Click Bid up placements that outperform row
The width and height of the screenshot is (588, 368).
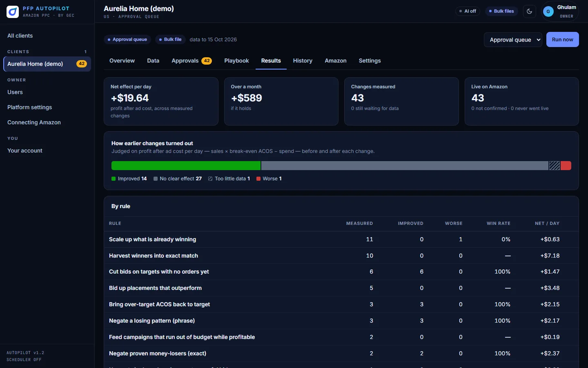(341, 288)
